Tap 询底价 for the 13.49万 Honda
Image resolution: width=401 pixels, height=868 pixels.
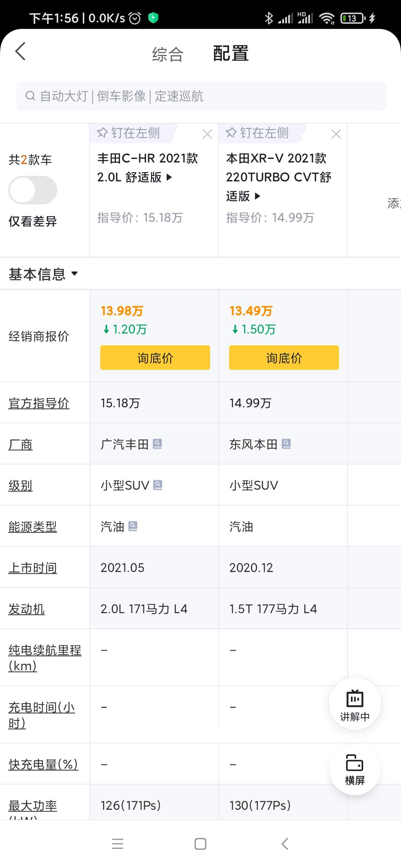[x=284, y=358]
